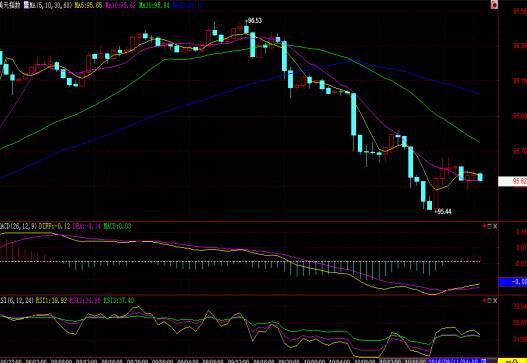This screenshot has height=363, width=527.
Task: Click the green RSI3:37.40 value
Action: coord(119,300)
